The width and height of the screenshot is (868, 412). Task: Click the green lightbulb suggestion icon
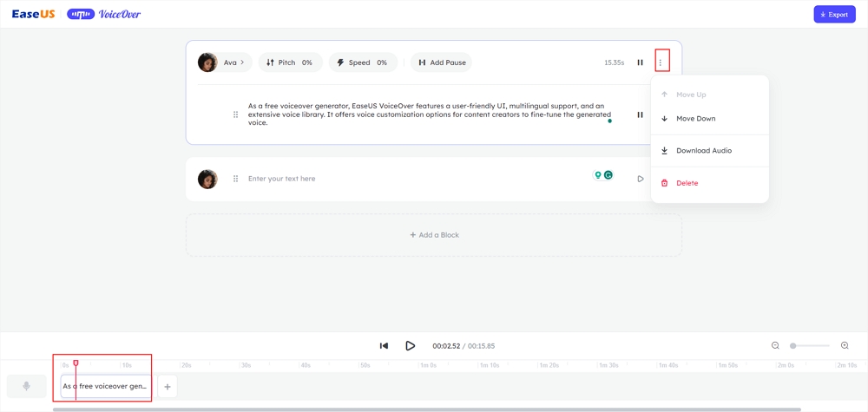tap(598, 174)
